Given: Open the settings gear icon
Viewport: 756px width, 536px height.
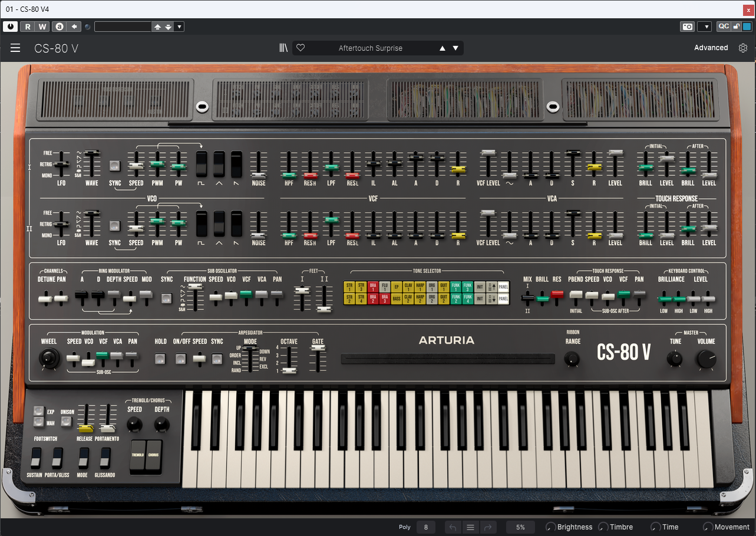Looking at the screenshot, I should pos(743,48).
